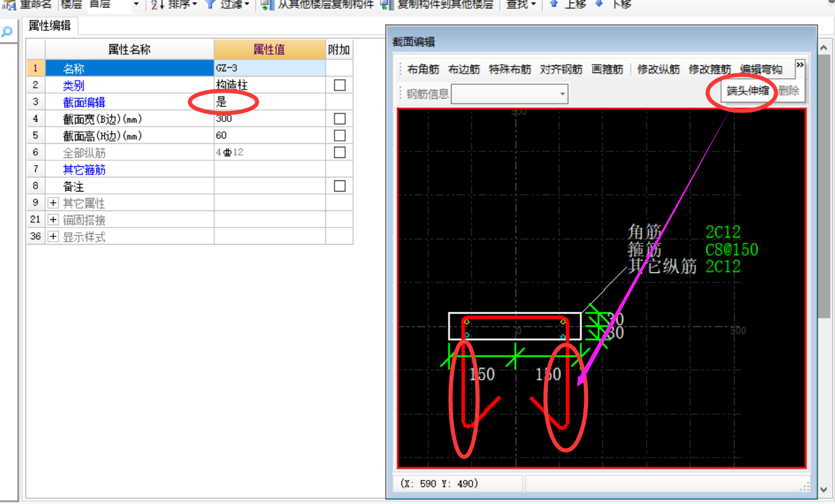Toggle the 截面高(H边) row checkbox

click(x=340, y=136)
